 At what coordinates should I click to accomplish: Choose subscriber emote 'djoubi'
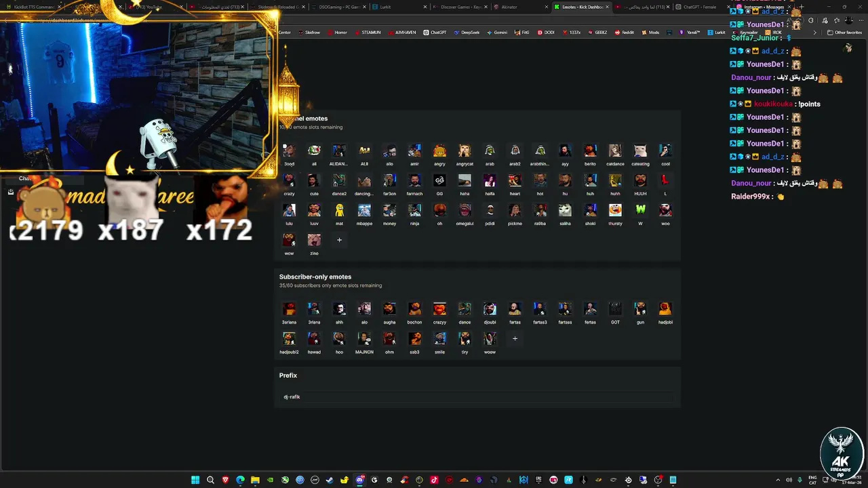pyautogui.click(x=490, y=309)
